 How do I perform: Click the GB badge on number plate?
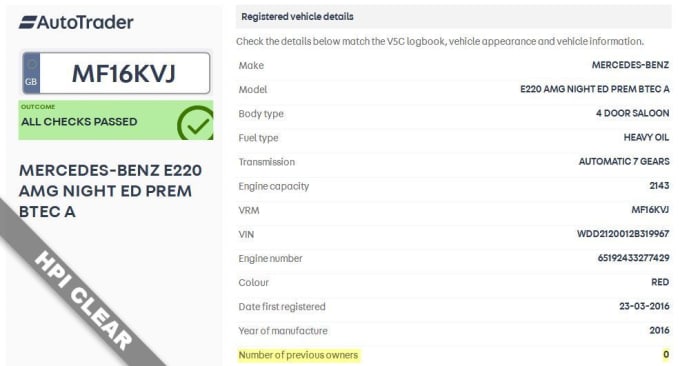pos(31,73)
